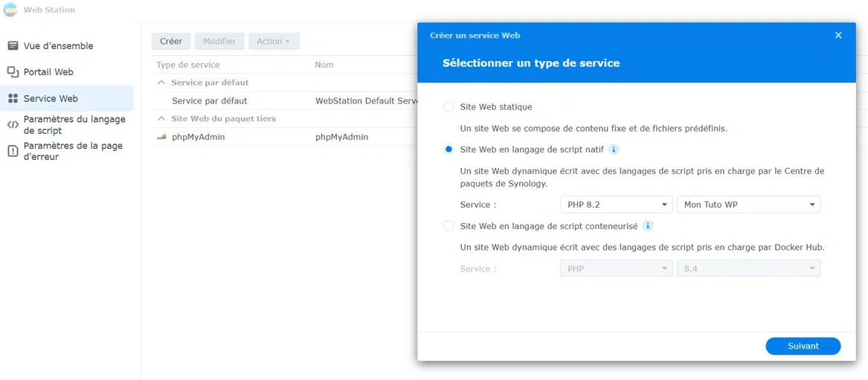The image size is (868, 380).
Task: Open the Mon Tuto WP profile dropdown
Action: point(748,205)
